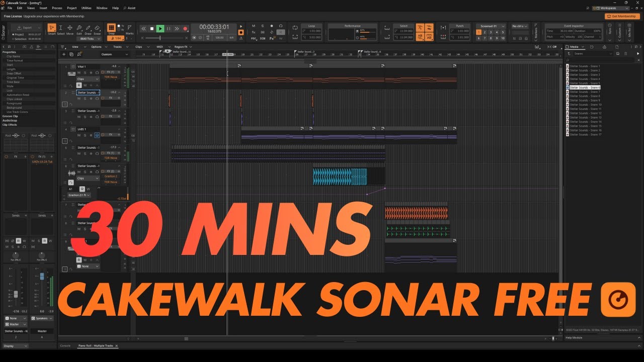The height and width of the screenshot is (362, 644).
Task: Choose the Select tool in toolbar
Action: click(x=60, y=30)
